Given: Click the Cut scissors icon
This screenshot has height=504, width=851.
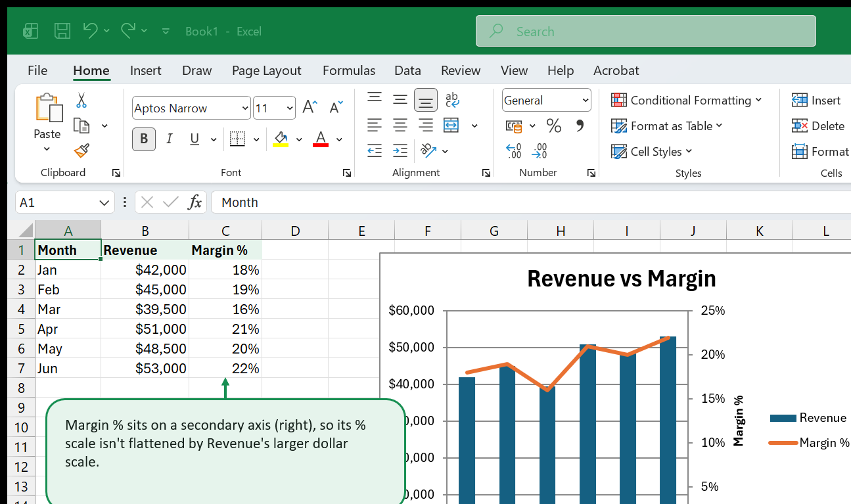Looking at the screenshot, I should click(81, 101).
